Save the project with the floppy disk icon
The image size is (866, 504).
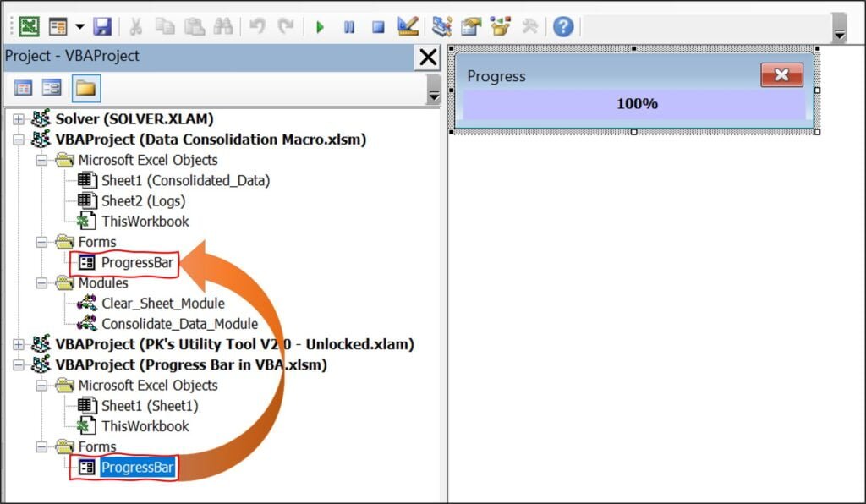102,26
